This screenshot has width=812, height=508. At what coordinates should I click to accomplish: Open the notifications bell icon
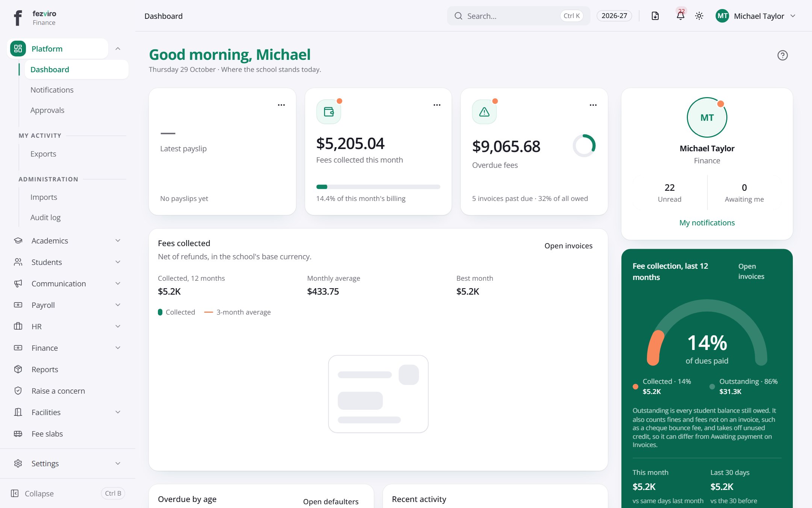pos(680,16)
